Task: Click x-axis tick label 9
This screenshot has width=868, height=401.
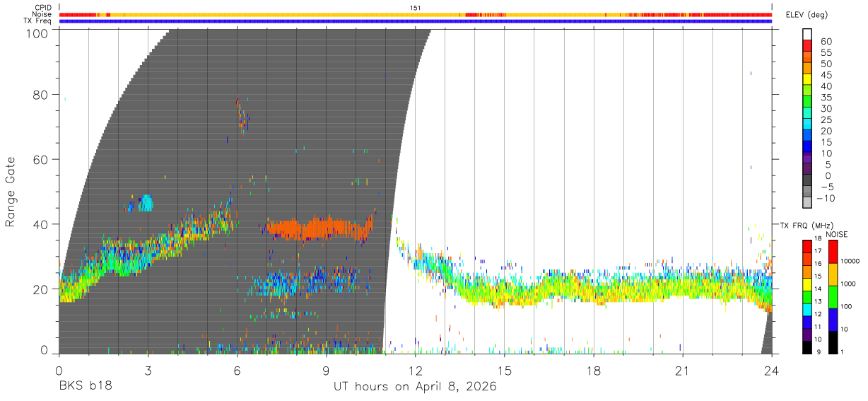Action: pos(327,370)
